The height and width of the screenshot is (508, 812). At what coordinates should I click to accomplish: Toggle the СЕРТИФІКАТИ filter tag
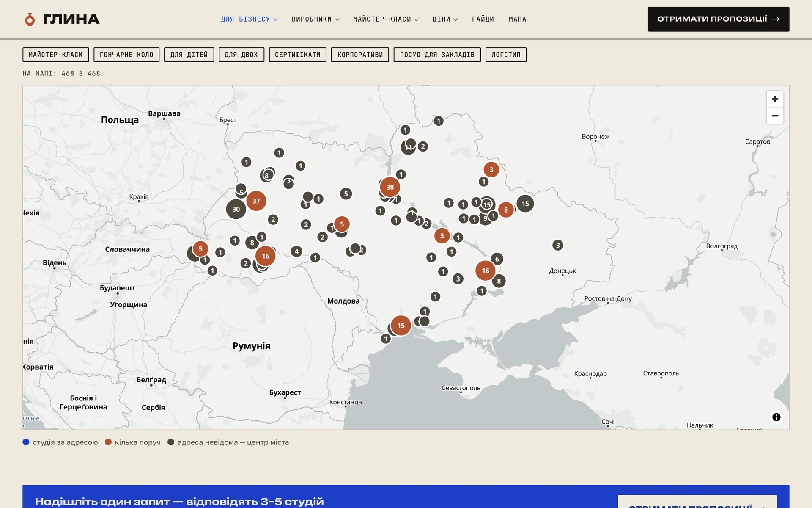tap(298, 55)
